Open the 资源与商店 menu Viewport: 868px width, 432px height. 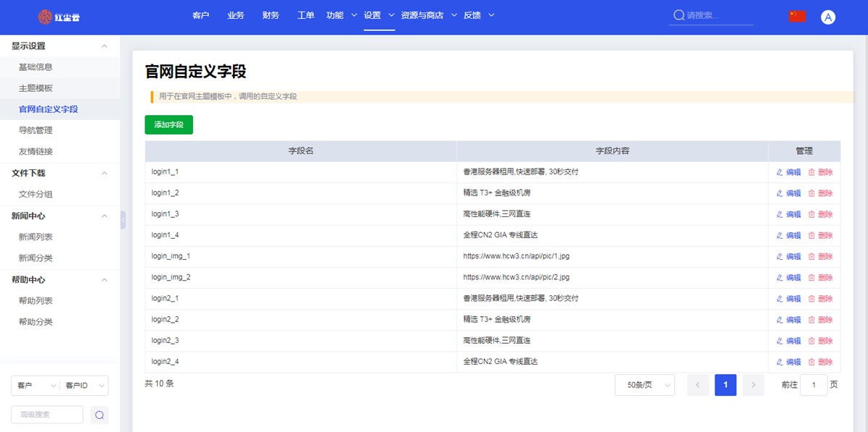(422, 15)
